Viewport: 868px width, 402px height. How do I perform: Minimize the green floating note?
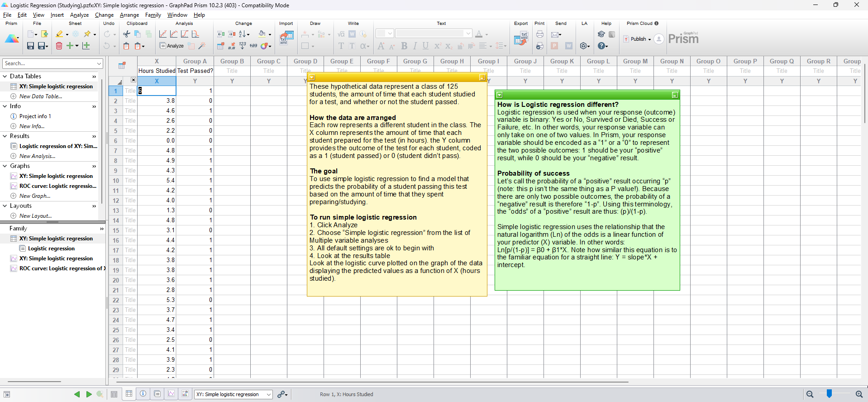[x=674, y=95]
